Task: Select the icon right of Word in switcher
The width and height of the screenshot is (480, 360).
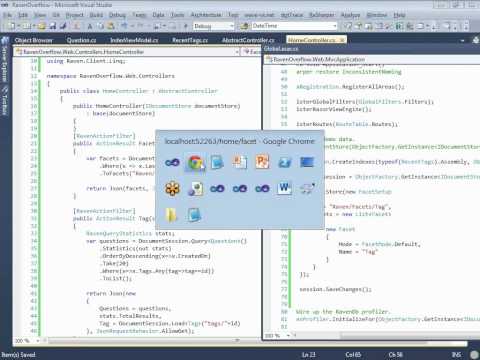Action: pyautogui.click(x=307, y=189)
